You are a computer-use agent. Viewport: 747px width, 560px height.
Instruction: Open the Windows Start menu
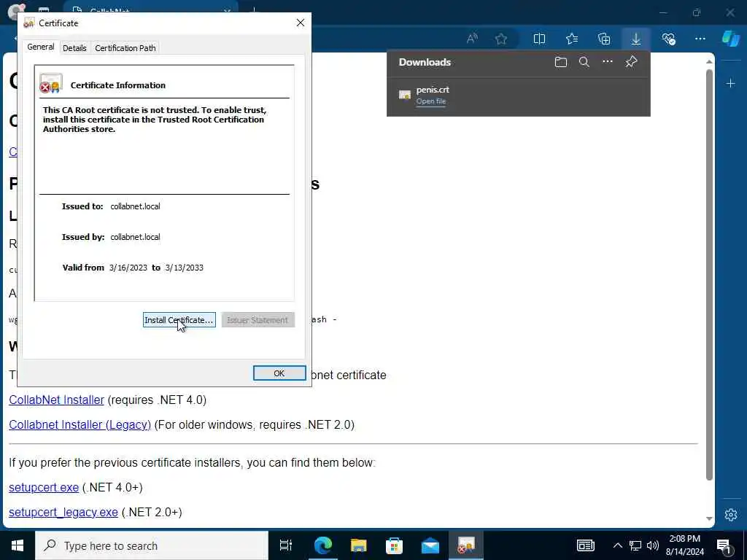(18, 545)
